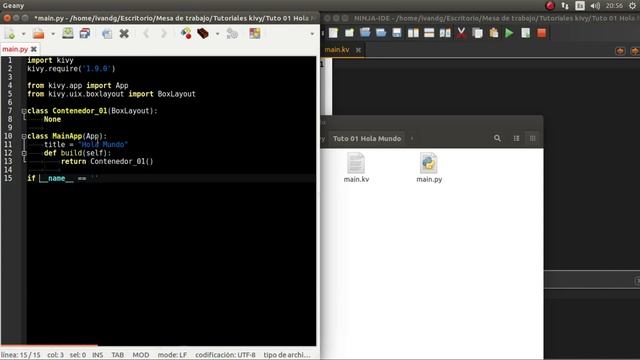Close the main.py tab in Geany
Screen dimensions: 640x360
(33, 49)
